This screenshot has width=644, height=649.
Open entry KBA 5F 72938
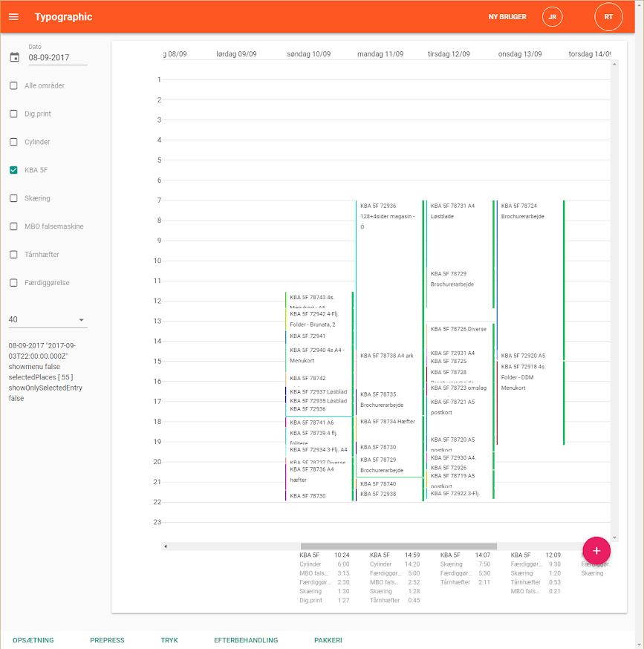[388, 495]
